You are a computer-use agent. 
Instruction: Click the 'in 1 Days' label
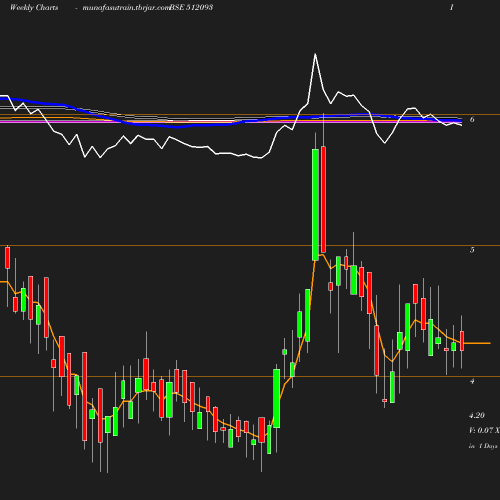point(483,446)
